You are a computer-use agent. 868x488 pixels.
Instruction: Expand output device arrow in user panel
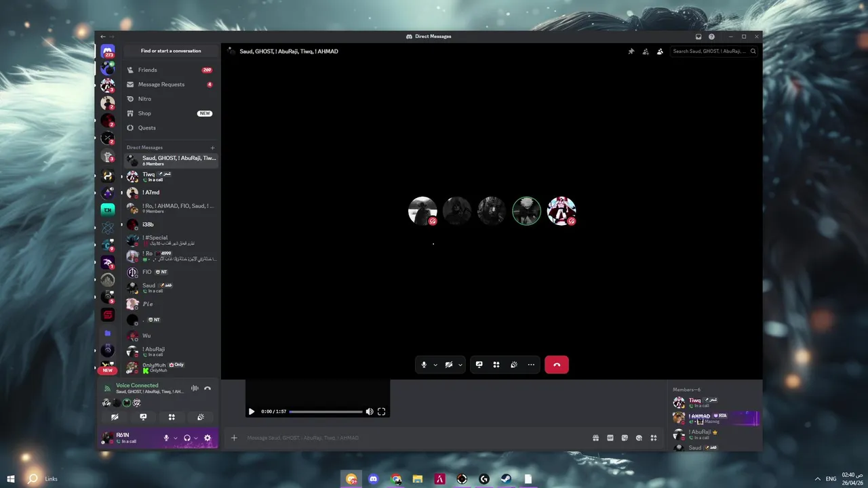(196, 438)
